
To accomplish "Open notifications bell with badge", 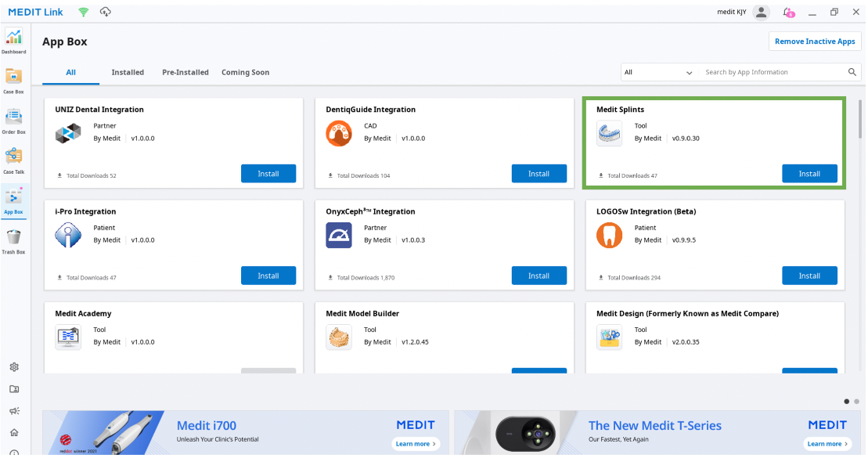I will pyautogui.click(x=787, y=13).
